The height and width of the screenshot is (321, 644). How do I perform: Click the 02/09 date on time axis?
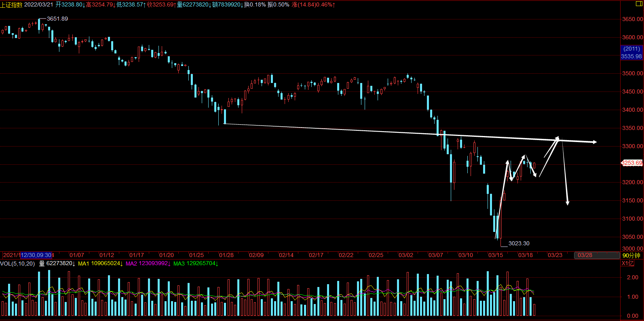tap(256, 255)
